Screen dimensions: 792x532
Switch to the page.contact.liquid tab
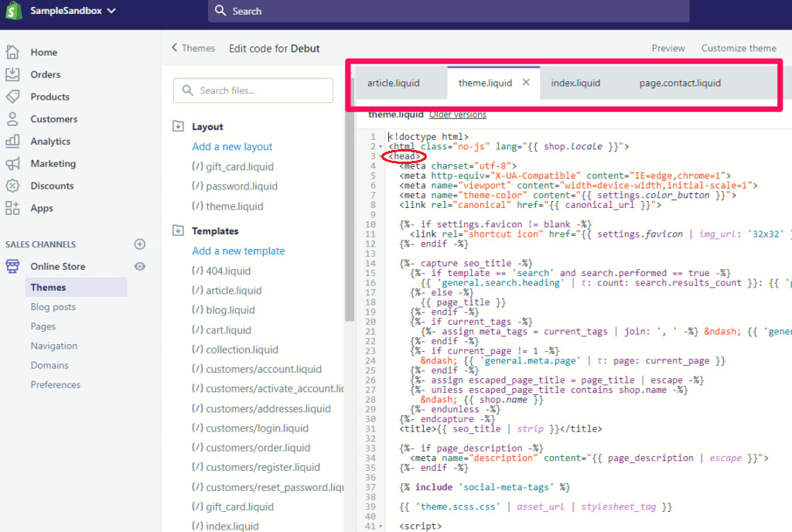pos(680,83)
